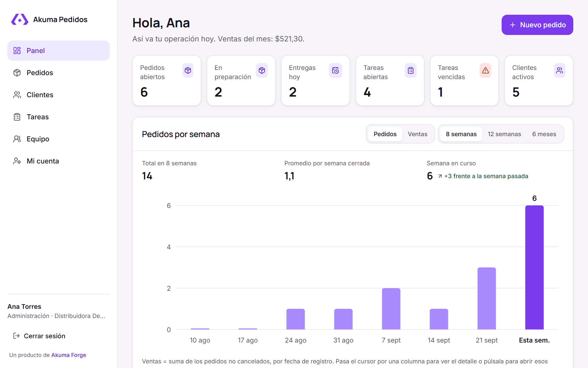588x368 pixels.
Task: Click the 31 ago chart bar
Action: pos(343,319)
